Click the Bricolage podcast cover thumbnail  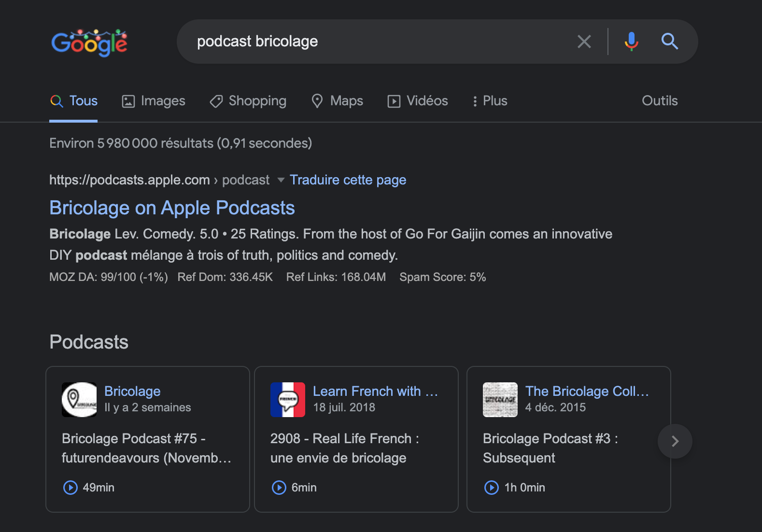click(x=79, y=400)
